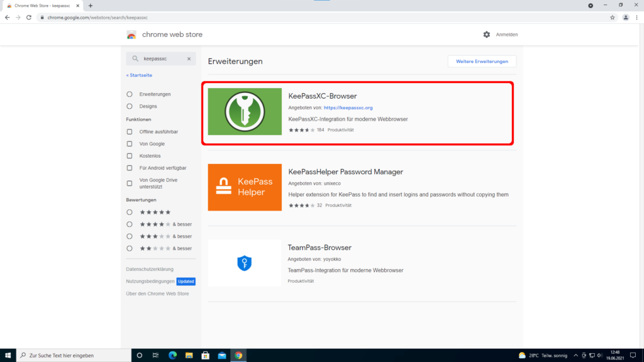Open the TeamPass-Browser shield icon thumbnail
The width and height of the screenshot is (644, 362).
[x=245, y=263]
